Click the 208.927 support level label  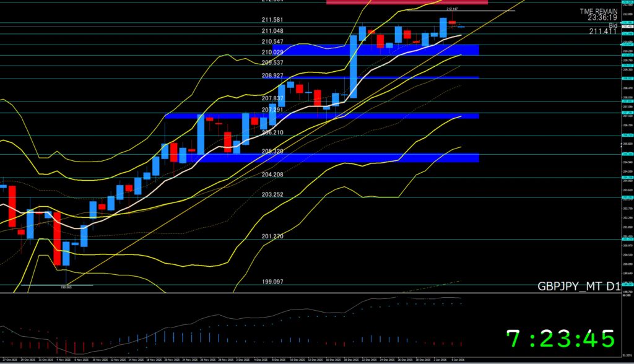point(272,76)
